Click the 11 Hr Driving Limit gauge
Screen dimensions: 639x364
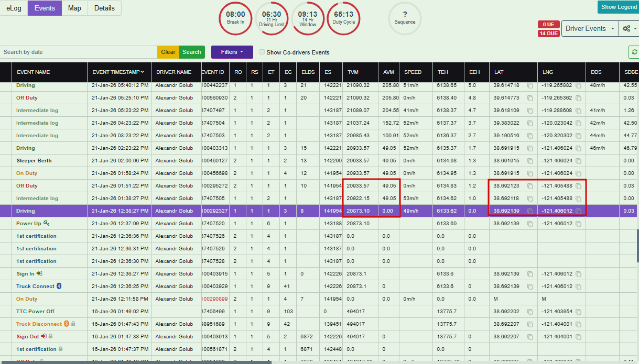(272, 18)
